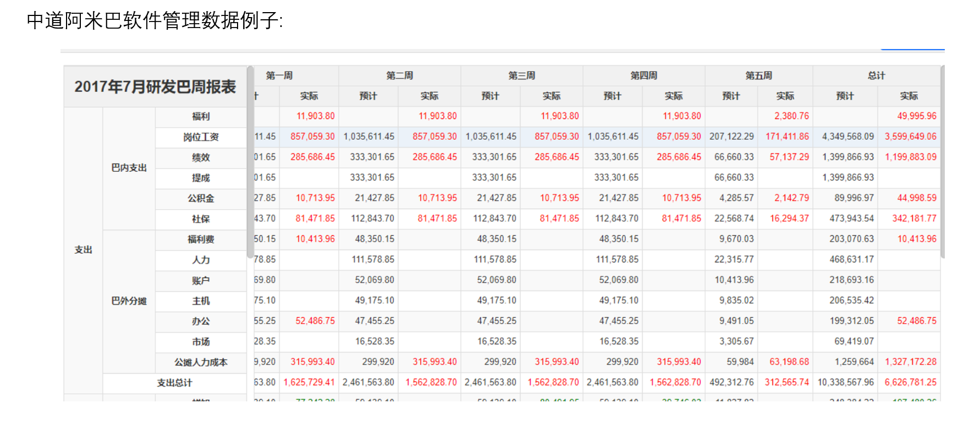
Task: Click the 办公 row label
Action: click(x=201, y=321)
